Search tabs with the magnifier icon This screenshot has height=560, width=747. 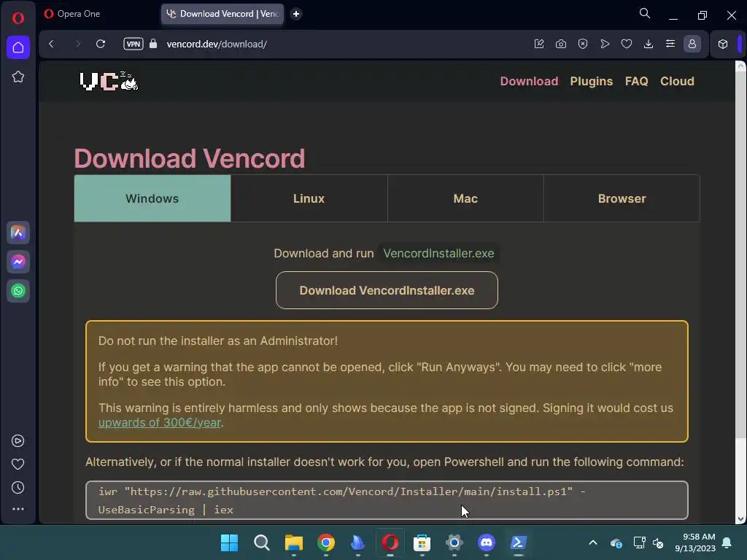tap(645, 13)
